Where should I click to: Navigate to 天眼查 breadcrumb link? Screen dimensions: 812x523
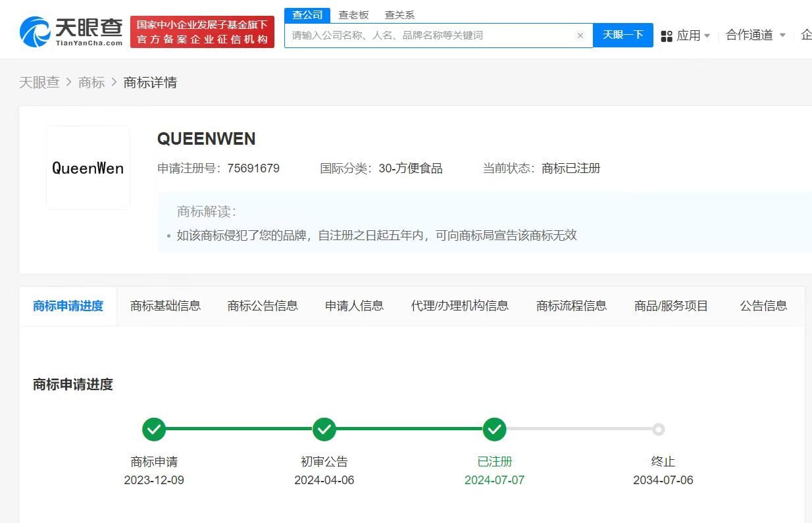(39, 82)
